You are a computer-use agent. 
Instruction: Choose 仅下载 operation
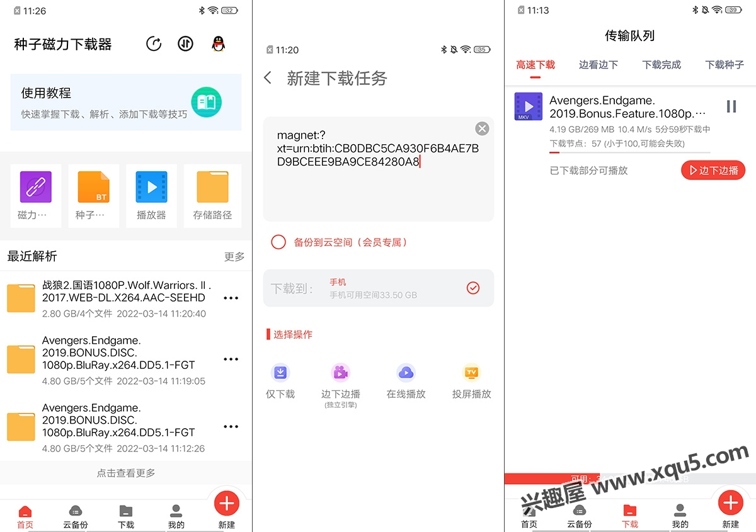pyautogui.click(x=280, y=382)
